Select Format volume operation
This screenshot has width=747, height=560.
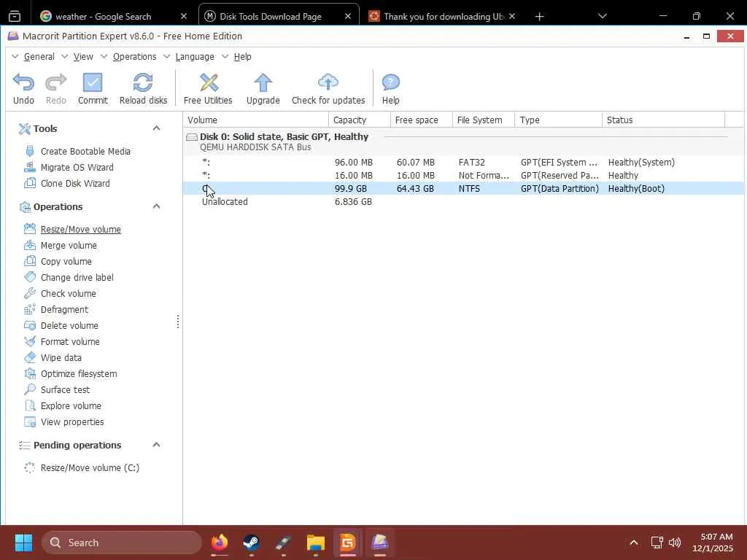(70, 342)
